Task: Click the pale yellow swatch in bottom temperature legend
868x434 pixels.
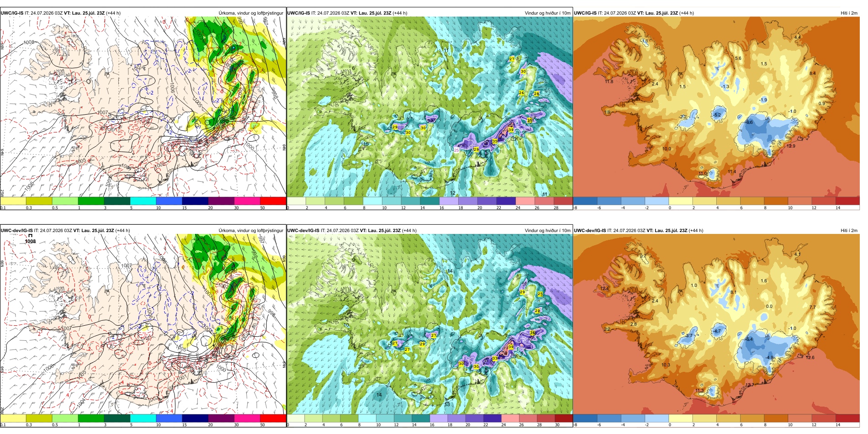Action: (x=681, y=418)
